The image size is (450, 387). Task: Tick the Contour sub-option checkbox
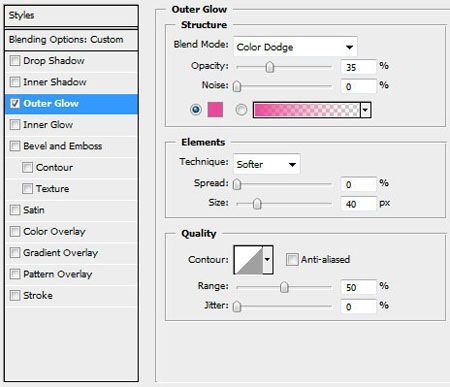27,167
